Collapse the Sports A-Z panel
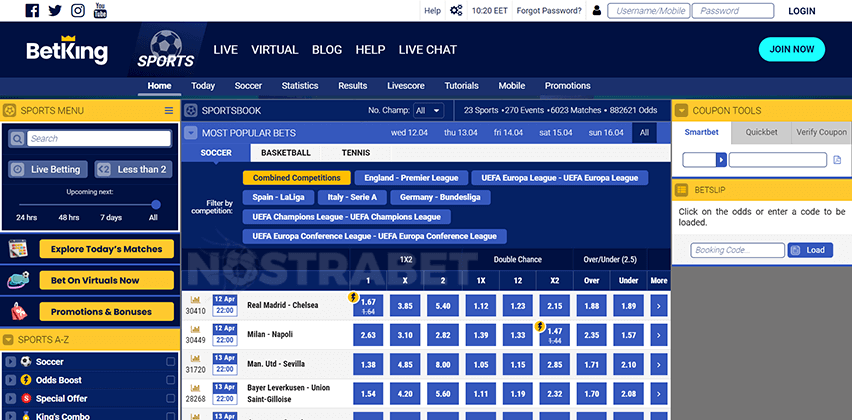 (x=8, y=340)
